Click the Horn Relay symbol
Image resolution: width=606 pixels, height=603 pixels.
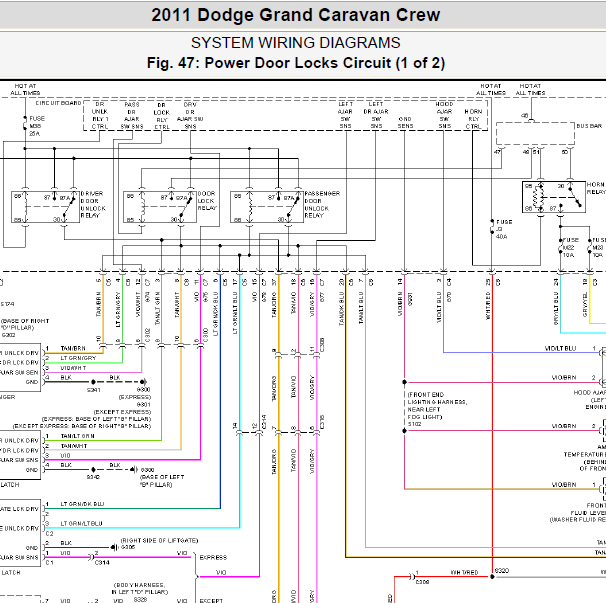[x=554, y=197]
